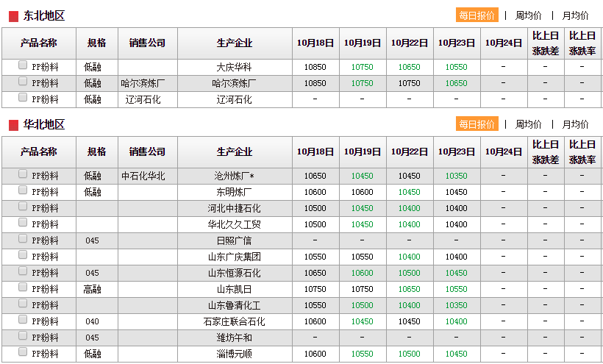Click producer name 沧州炼厂*
The image size is (603, 364).
(234, 176)
